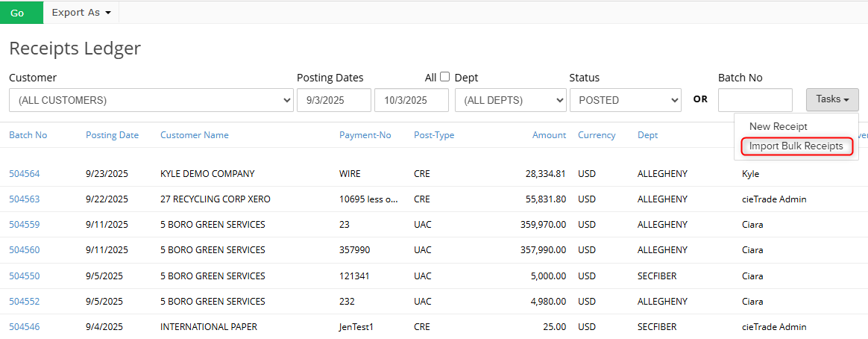Click the start posting date field 9/3/2025
Image resolution: width=868 pixels, height=339 pixels.
click(334, 100)
